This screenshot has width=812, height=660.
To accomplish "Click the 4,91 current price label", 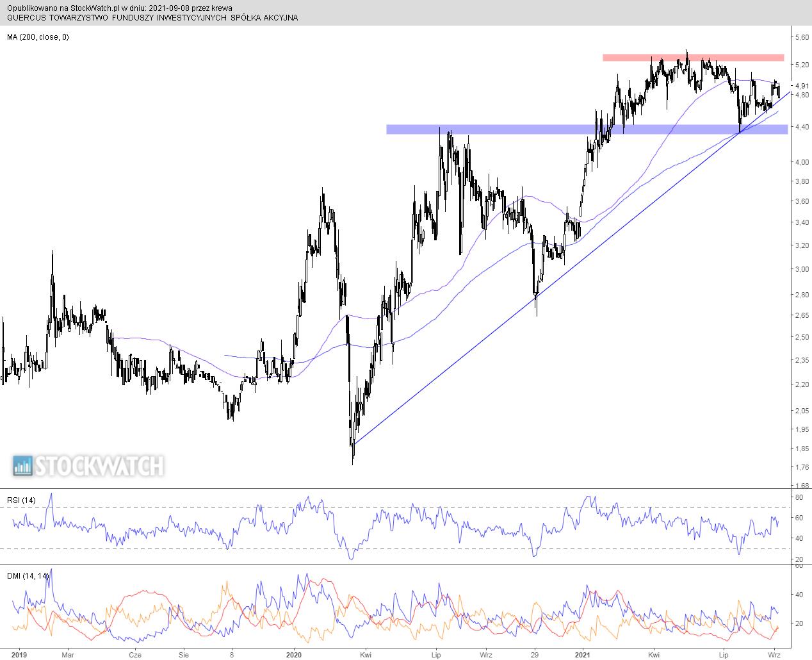I will tap(800, 85).
